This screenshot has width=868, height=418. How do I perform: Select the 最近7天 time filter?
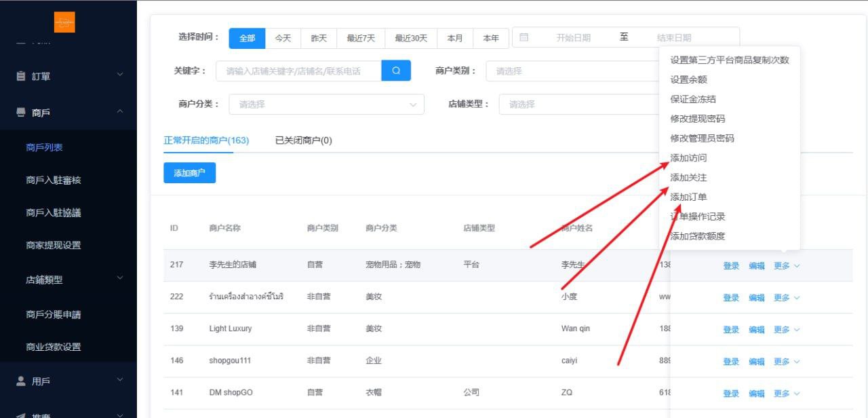point(361,39)
